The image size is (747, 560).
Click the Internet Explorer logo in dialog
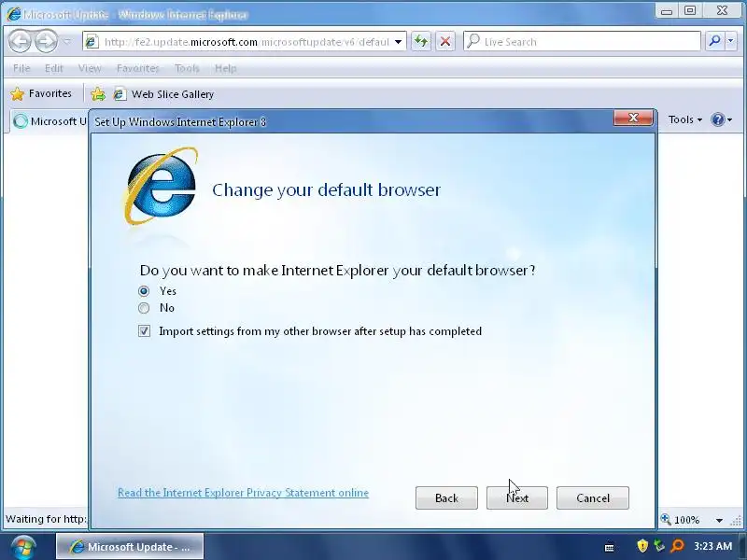pos(161,186)
